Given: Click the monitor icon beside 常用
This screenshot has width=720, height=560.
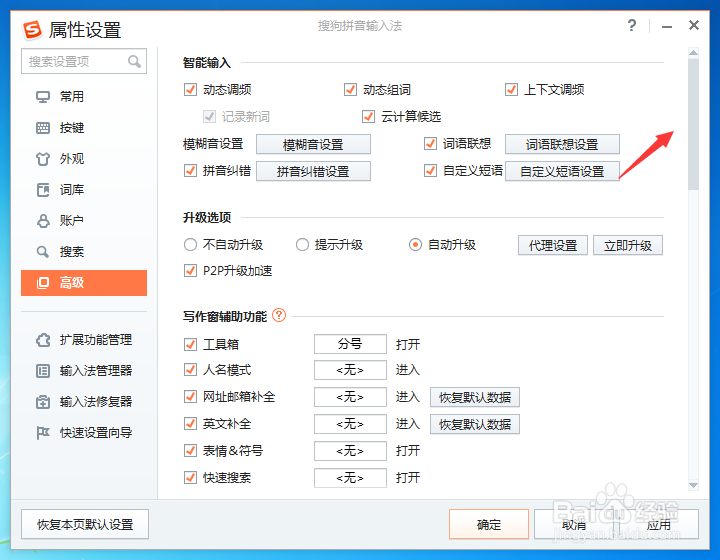Looking at the screenshot, I should [x=43, y=97].
